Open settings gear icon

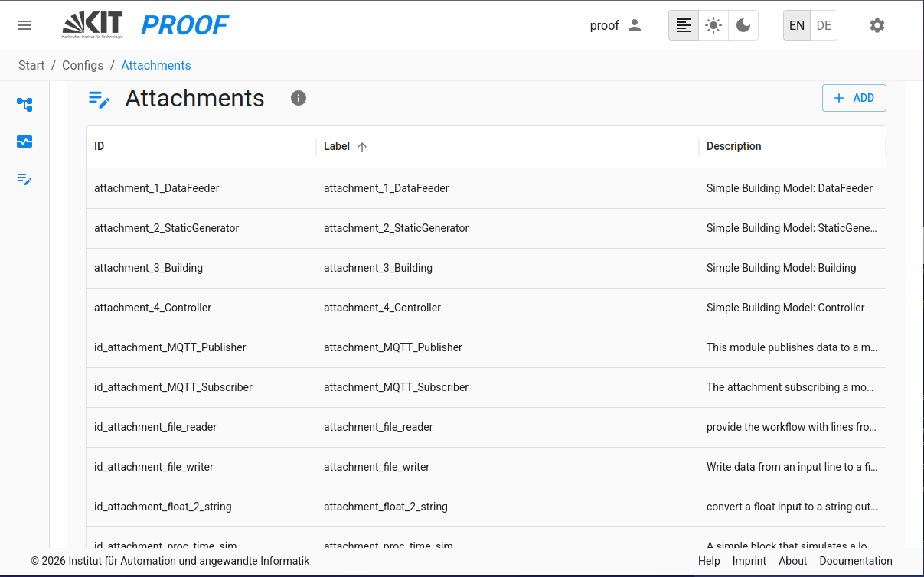click(x=877, y=25)
